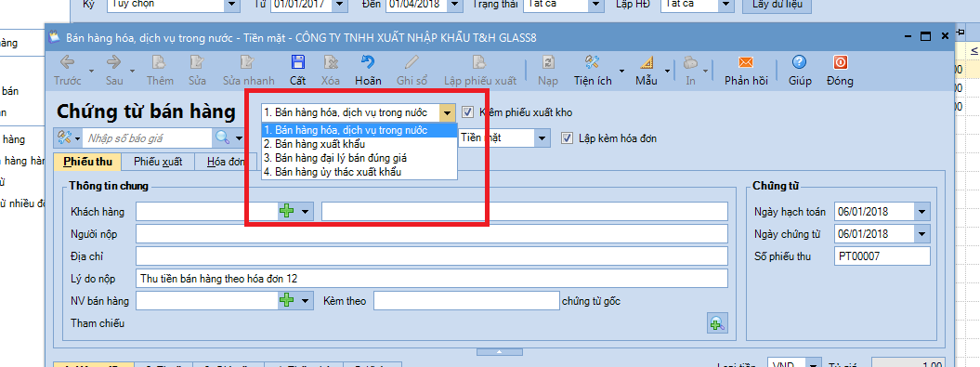Click the Giúp help icon
980x367 pixels.
[800, 62]
